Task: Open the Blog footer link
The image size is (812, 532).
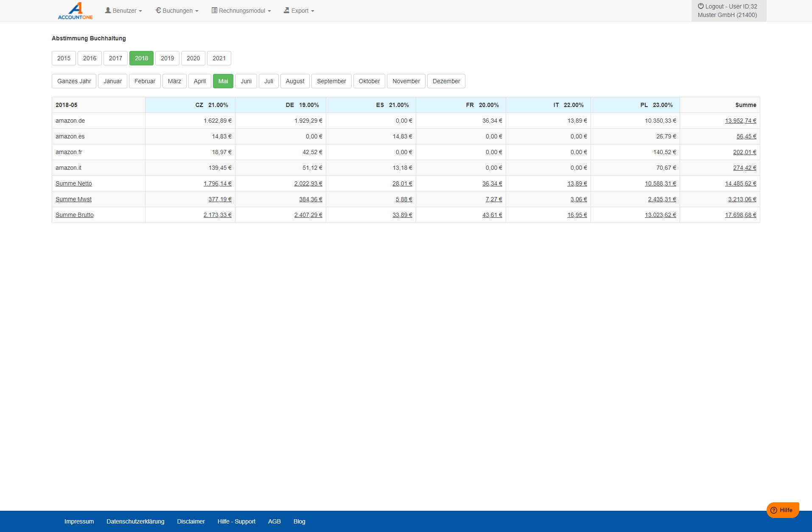Action: pos(299,521)
